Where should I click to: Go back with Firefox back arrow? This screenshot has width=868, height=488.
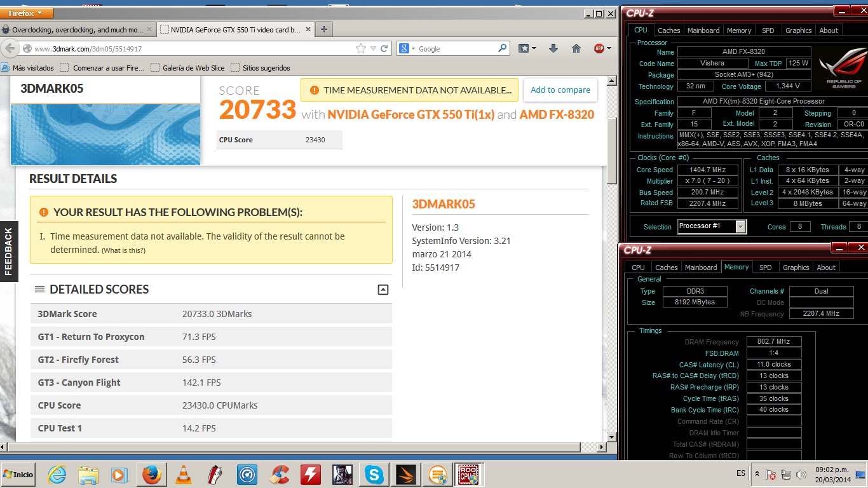pos(10,48)
